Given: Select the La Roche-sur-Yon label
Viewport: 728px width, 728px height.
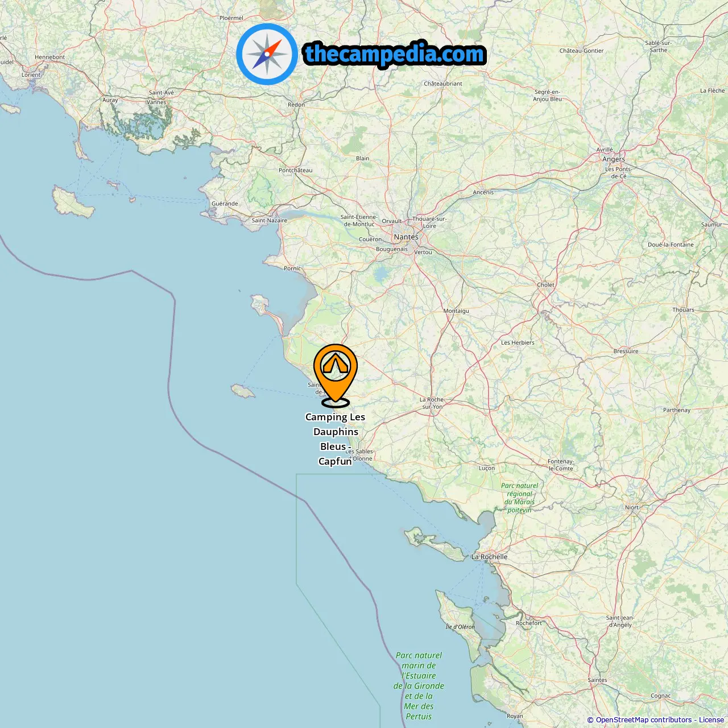Looking at the screenshot, I should pos(432,403).
